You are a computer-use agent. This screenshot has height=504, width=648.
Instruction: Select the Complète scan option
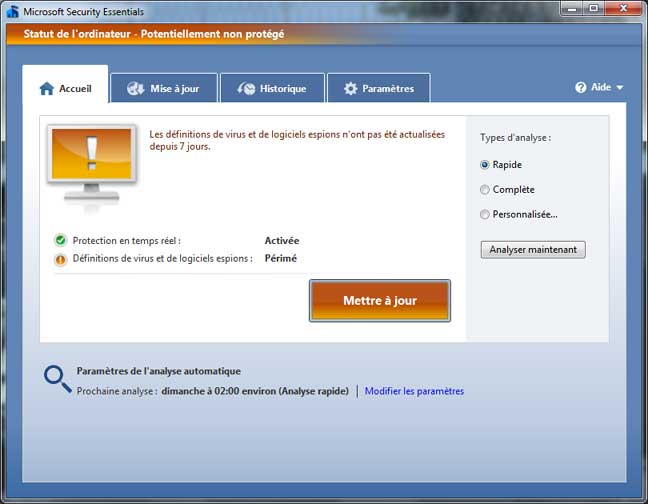pos(485,189)
